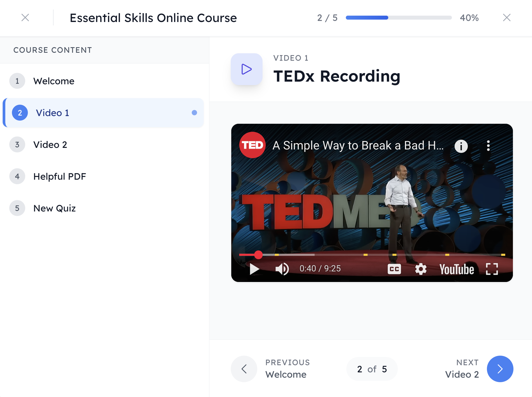This screenshot has height=397, width=532.
Task: Click the '2 / 5' header counter
Action: click(327, 18)
